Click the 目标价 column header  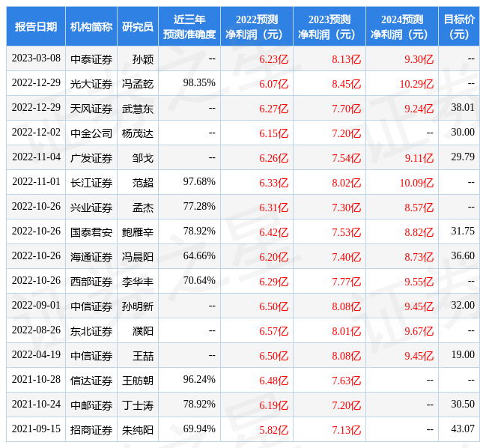coord(459,27)
